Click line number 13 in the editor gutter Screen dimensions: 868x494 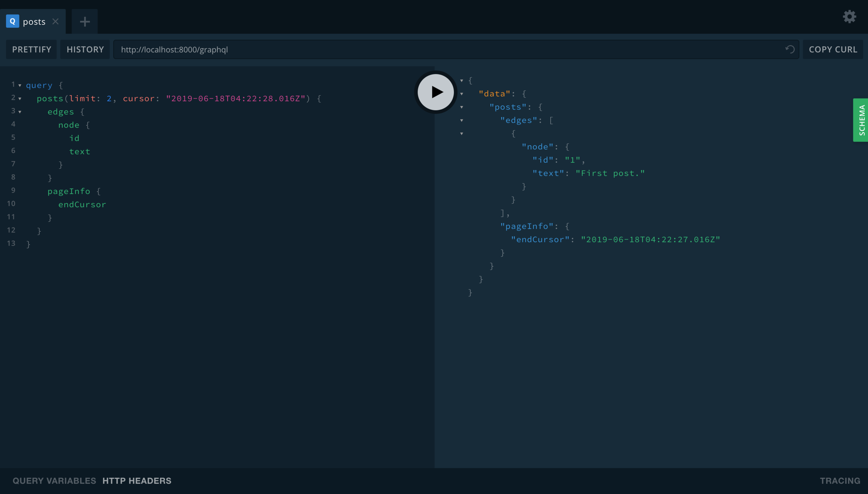coord(11,243)
